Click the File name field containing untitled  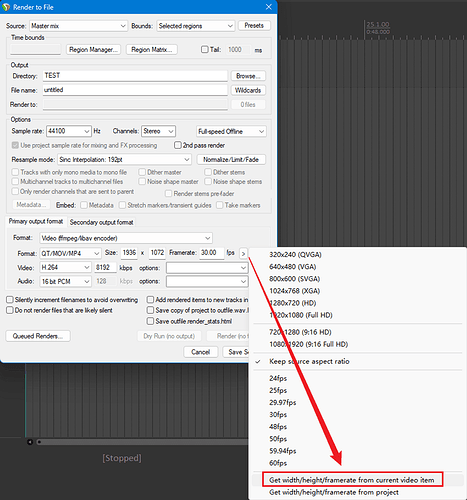(135, 90)
